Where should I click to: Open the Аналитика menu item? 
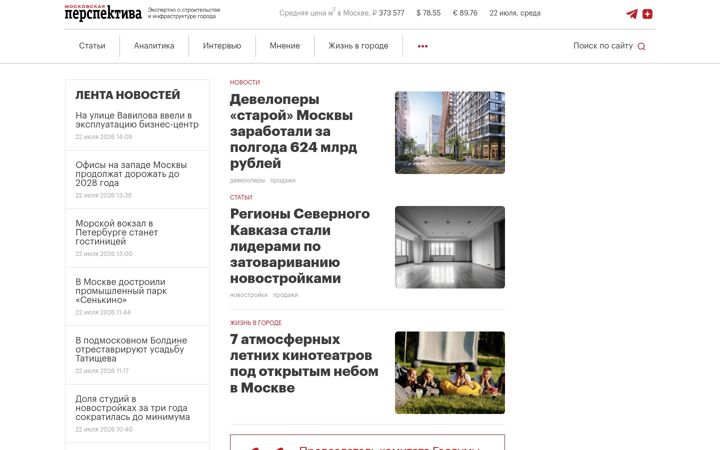154,45
